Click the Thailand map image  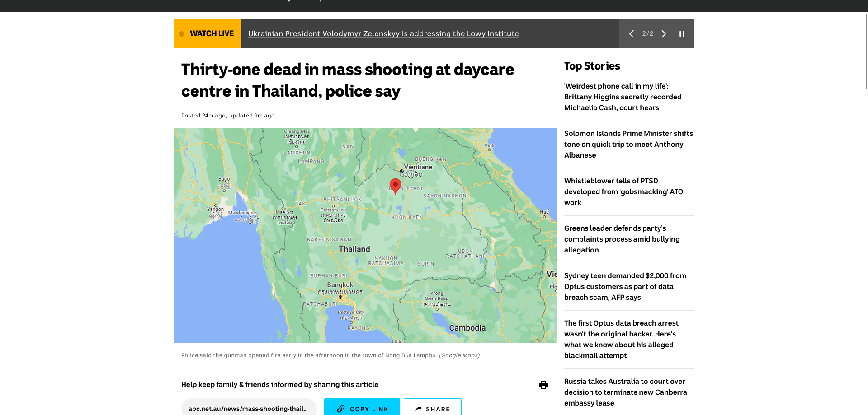(x=365, y=235)
